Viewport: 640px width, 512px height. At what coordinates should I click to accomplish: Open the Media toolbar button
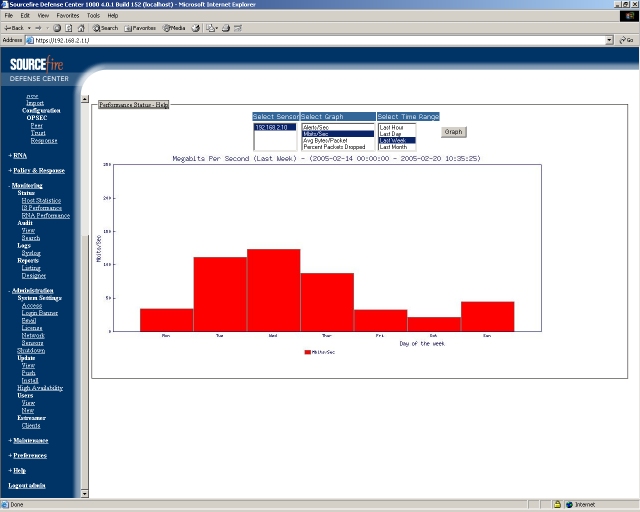click(174, 28)
